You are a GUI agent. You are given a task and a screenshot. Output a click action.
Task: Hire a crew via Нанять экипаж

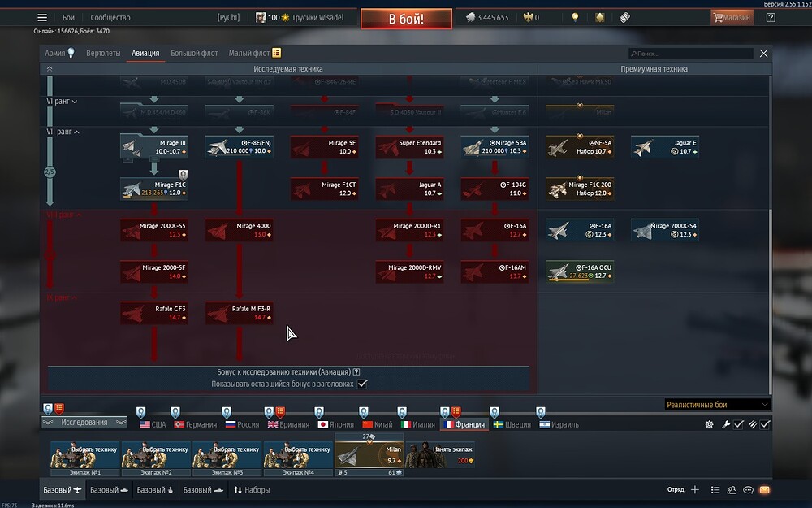pyautogui.click(x=439, y=454)
